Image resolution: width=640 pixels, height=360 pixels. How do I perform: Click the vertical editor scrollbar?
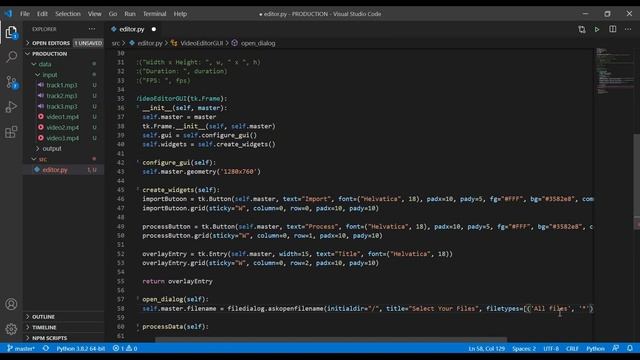[x=636, y=181]
